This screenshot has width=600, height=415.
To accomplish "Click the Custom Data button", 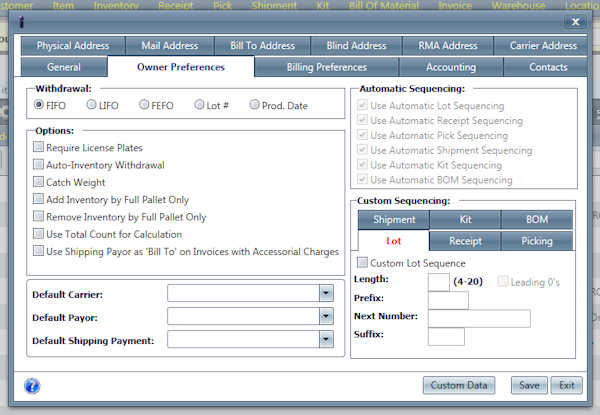I will point(459,385).
